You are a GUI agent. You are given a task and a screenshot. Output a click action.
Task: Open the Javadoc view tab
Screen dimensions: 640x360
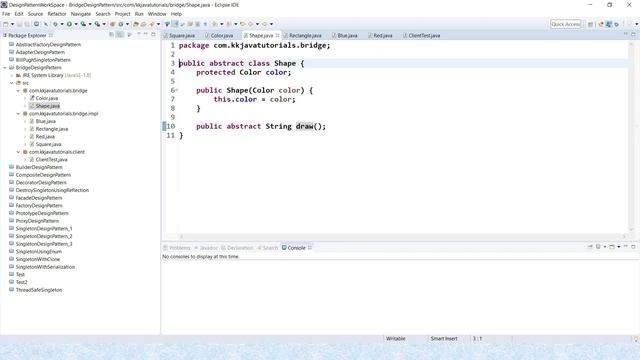[x=206, y=248]
